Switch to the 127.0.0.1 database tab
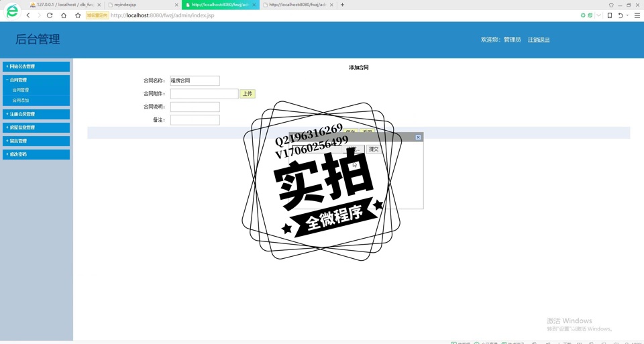Image resolution: width=644 pixels, height=344 pixels. coord(65,5)
